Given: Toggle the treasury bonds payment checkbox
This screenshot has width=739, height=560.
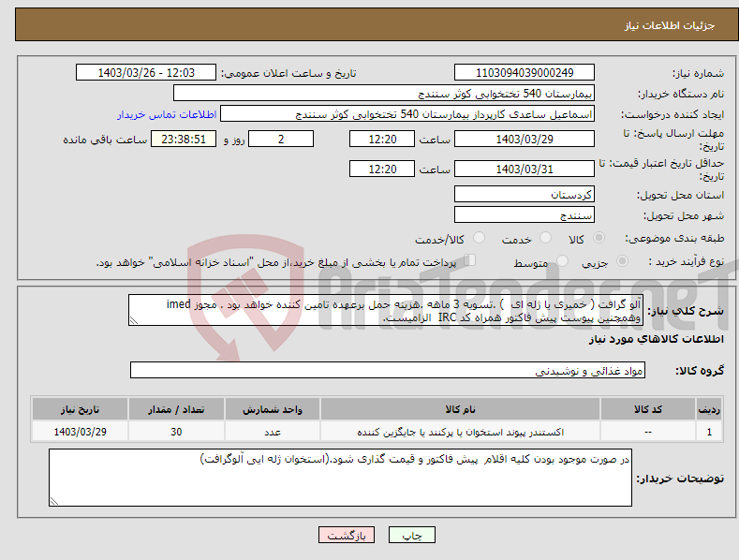Looking at the screenshot, I should click(x=470, y=260).
